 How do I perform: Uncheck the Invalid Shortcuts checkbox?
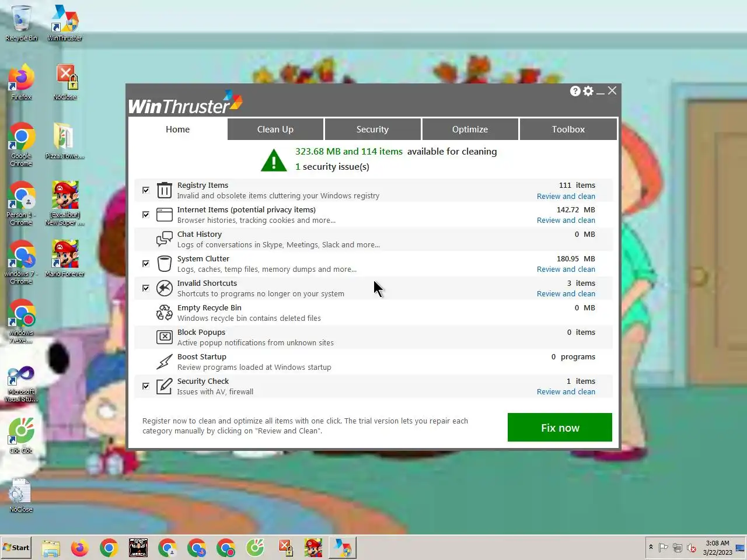pyautogui.click(x=146, y=288)
